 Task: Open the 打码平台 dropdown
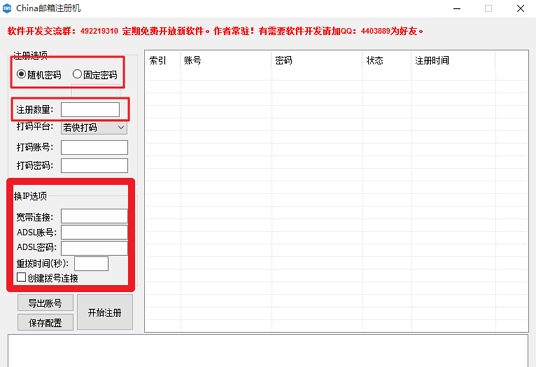[x=94, y=127]
